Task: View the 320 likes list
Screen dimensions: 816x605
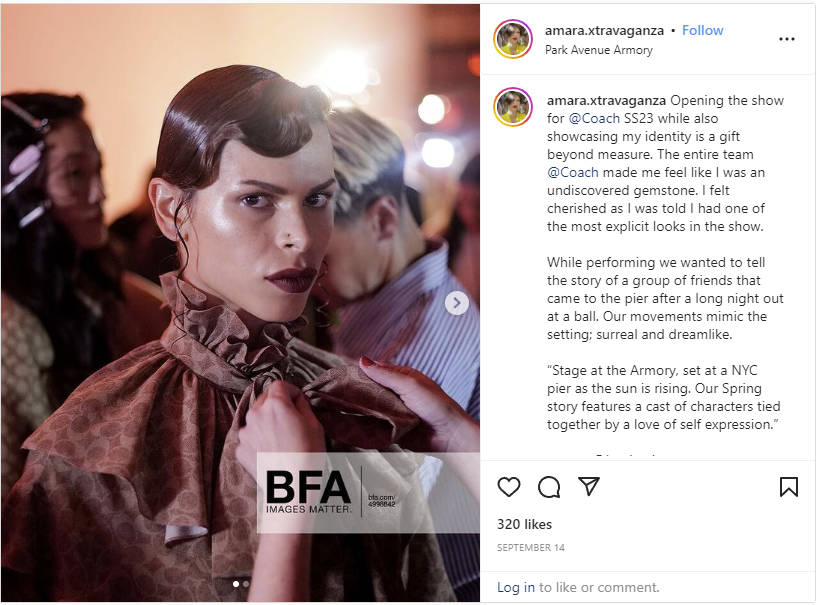Action: (524, 524)
